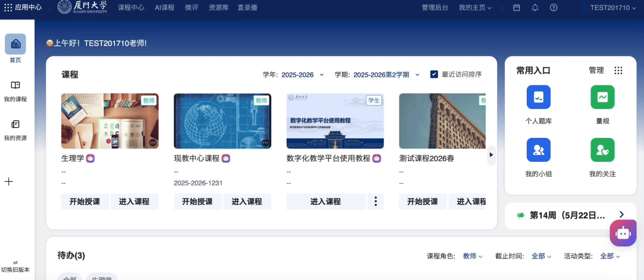Image resolution: width=644 pixels, height=280 pixels.
Task: Open the 课程角色 教师 filter dropdown
Action: (x=472, y=256)
